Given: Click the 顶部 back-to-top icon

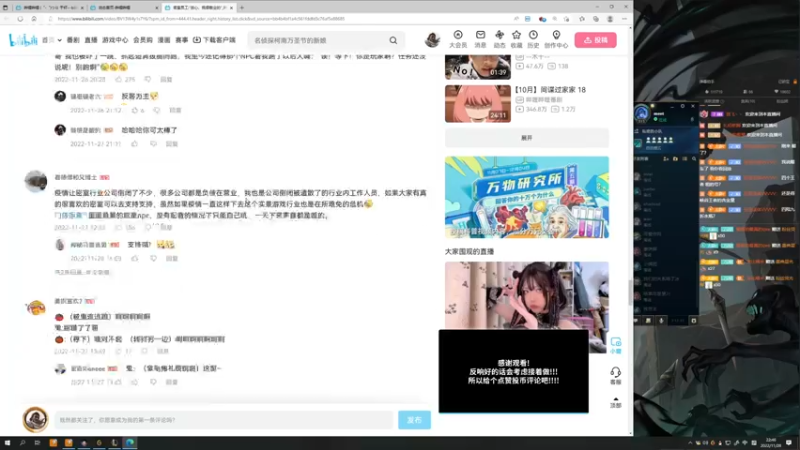Looking at the screenshot, I should [x=616, y=403].
